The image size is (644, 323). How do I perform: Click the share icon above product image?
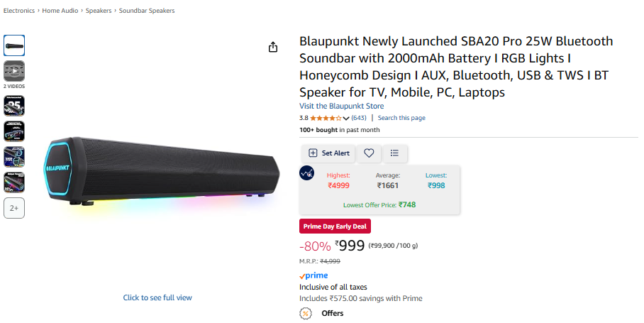(x=273, y=47)
